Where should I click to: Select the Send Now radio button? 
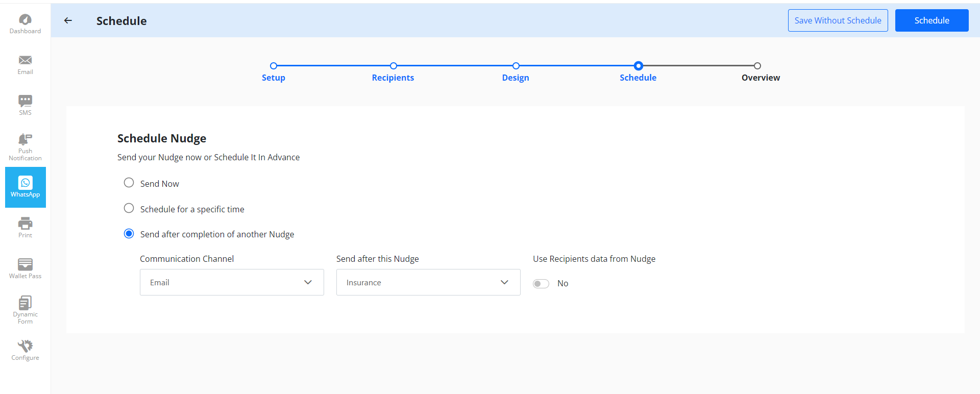tap(129, 183)
